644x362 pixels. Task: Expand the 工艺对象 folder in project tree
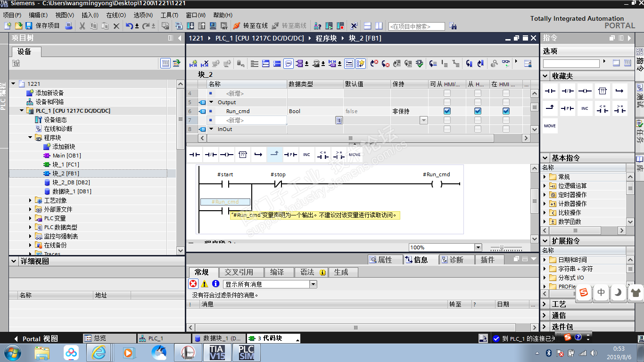coord(30,200)
